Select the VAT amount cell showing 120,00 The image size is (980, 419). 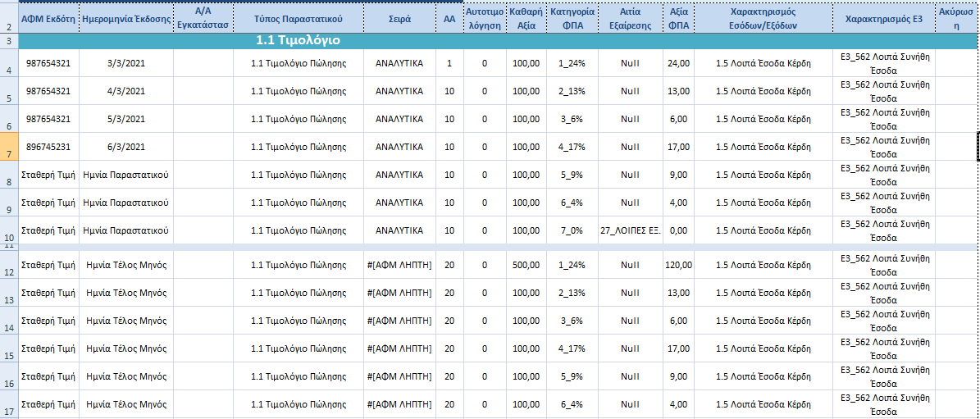pos(678,265)
